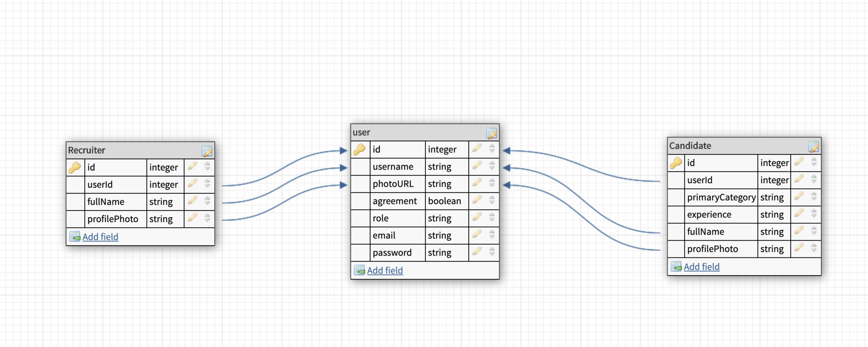This screenshot has height=347, width=868.
Task: Select the photoURL field name in user table
Action: pos(393,184)
